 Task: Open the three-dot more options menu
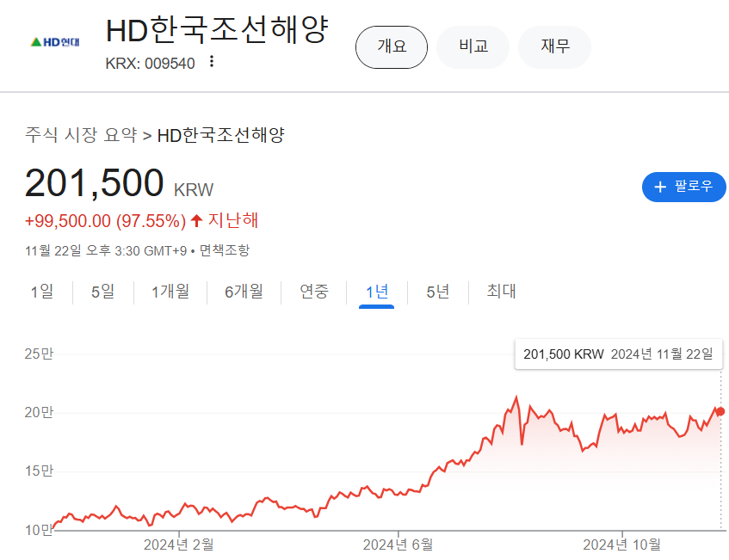tap(212, 62)
